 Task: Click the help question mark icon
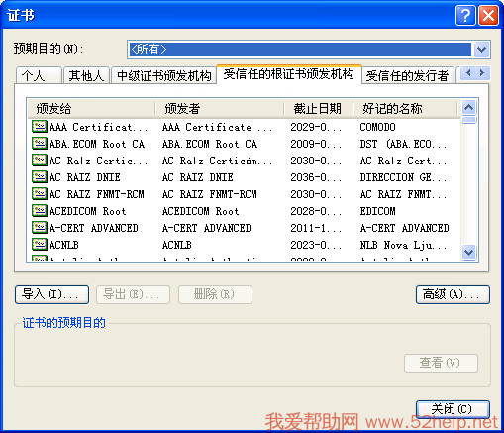[465, 15]
